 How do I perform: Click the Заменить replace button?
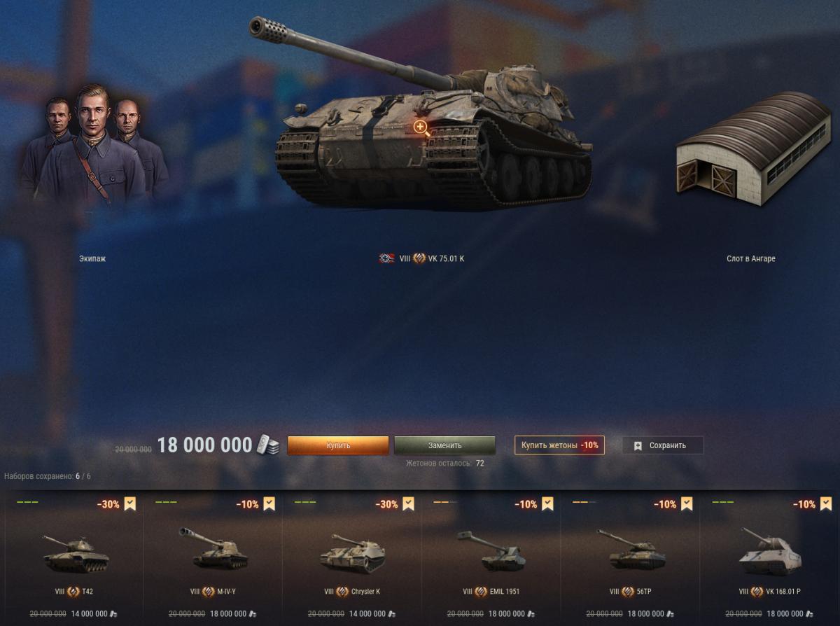click(x=445, y=445)
